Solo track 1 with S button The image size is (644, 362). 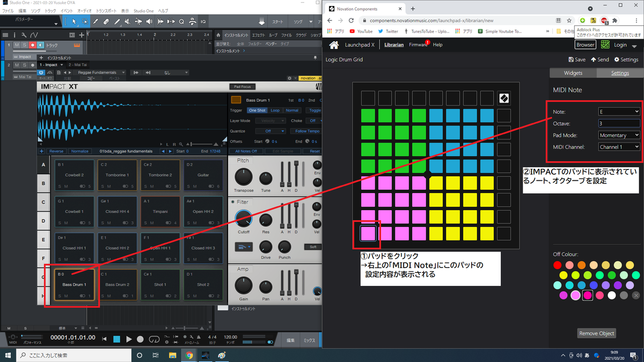click(x=25, y=46)
